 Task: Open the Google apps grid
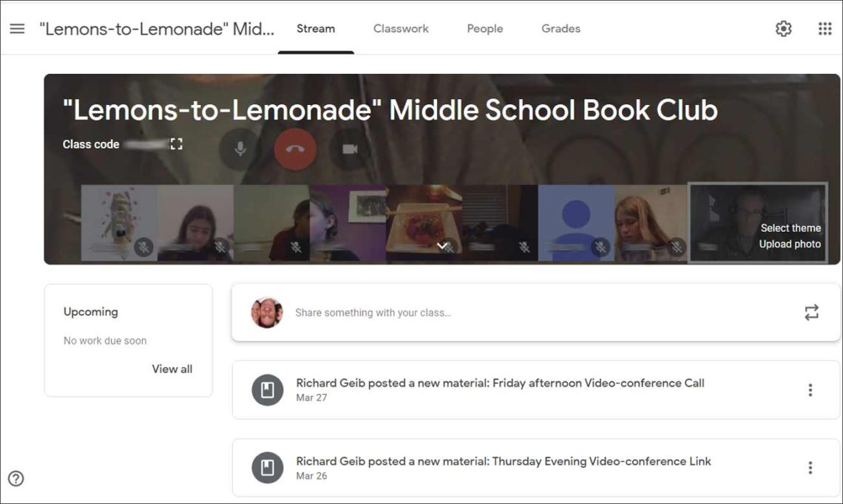(x=825, y=29)
